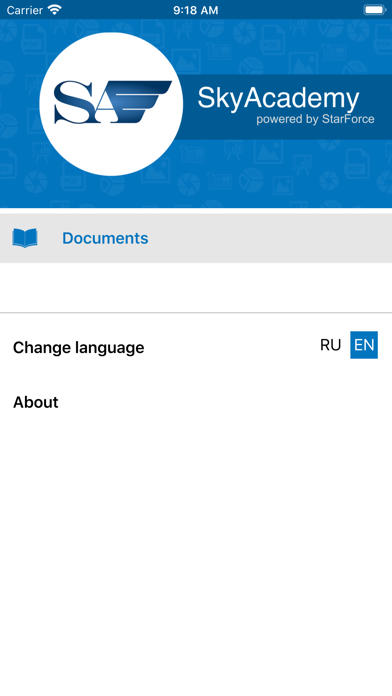Screen dimensions: 392x696
Task: Switch language to RU
Action: [x=330, y=345]
